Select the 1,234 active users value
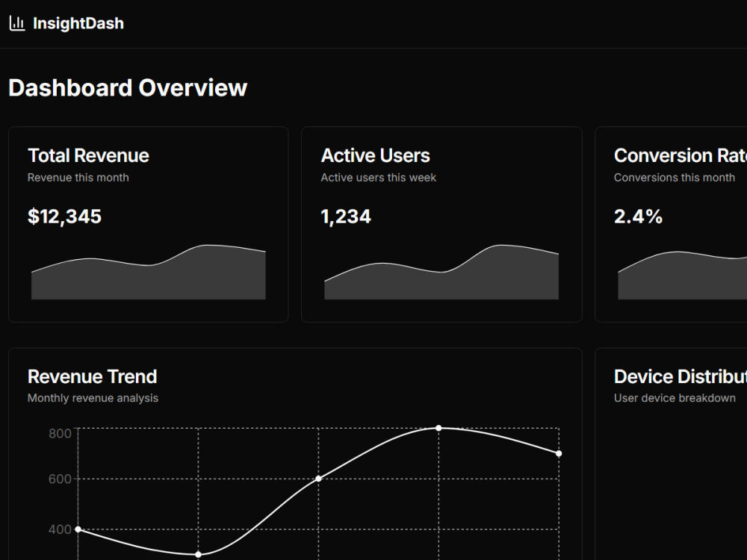This screenshot has height=560, width=747. coord(346,217)
